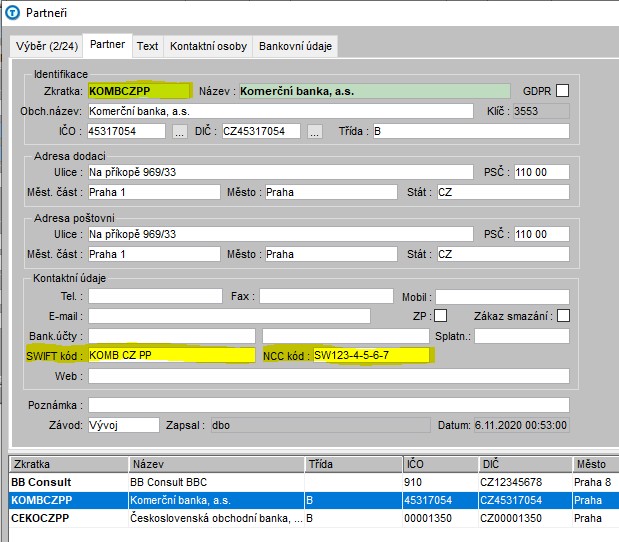This screenshot has width=619, height=542.
Task: Sort by the DIČ column header
Action: click(525, 464)
